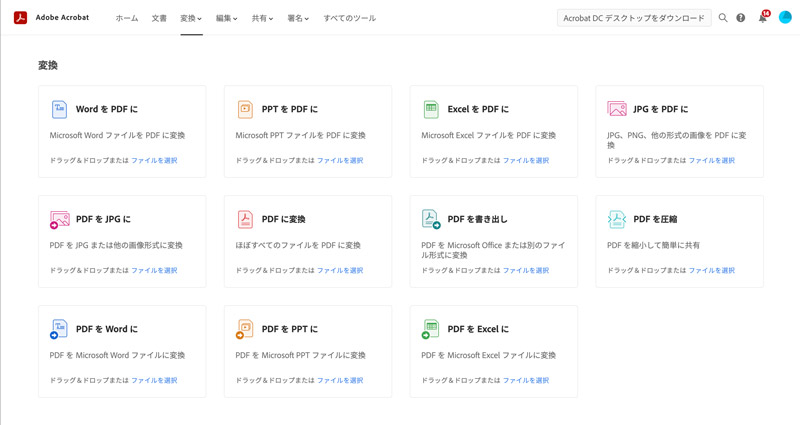Image resolution: width=800 pixels, height=425 pixels.
Task: Click ファイルを選択 in PDF を PPT に card
Action: (x=340, y=380)
